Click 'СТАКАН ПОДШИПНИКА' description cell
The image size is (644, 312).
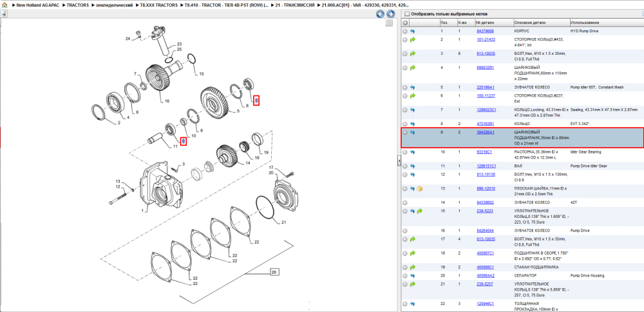click(536, 267)
